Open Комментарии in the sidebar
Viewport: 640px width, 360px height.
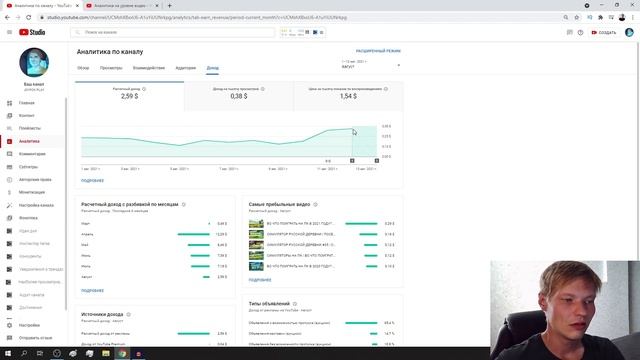point(32,154)
